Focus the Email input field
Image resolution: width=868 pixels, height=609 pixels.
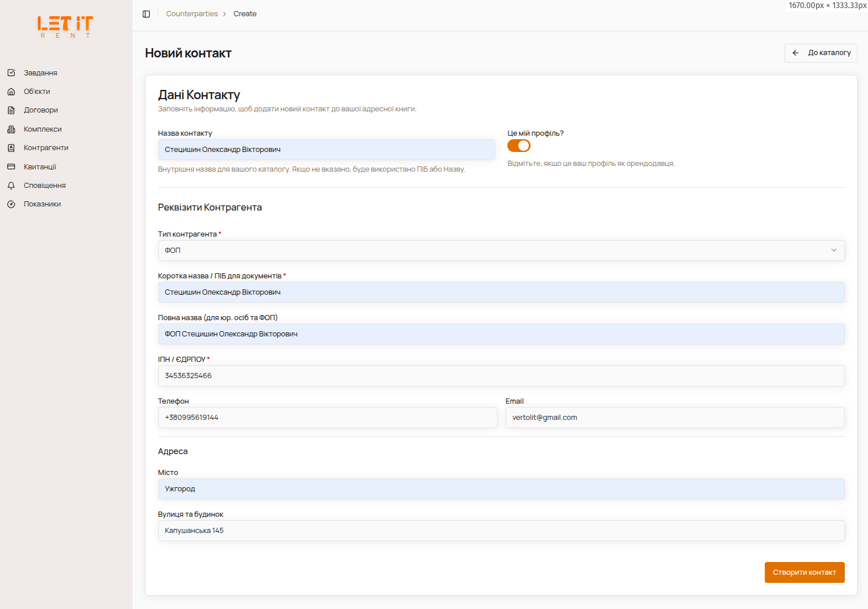674,418
